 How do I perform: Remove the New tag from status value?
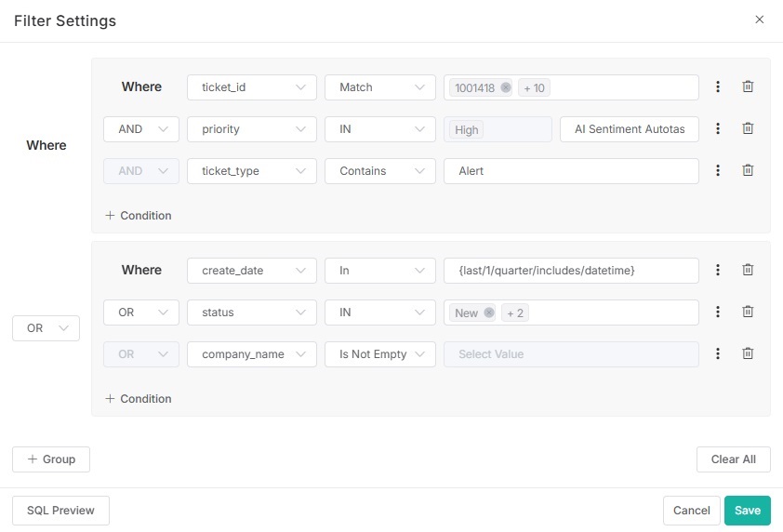(x=489, y=313)
